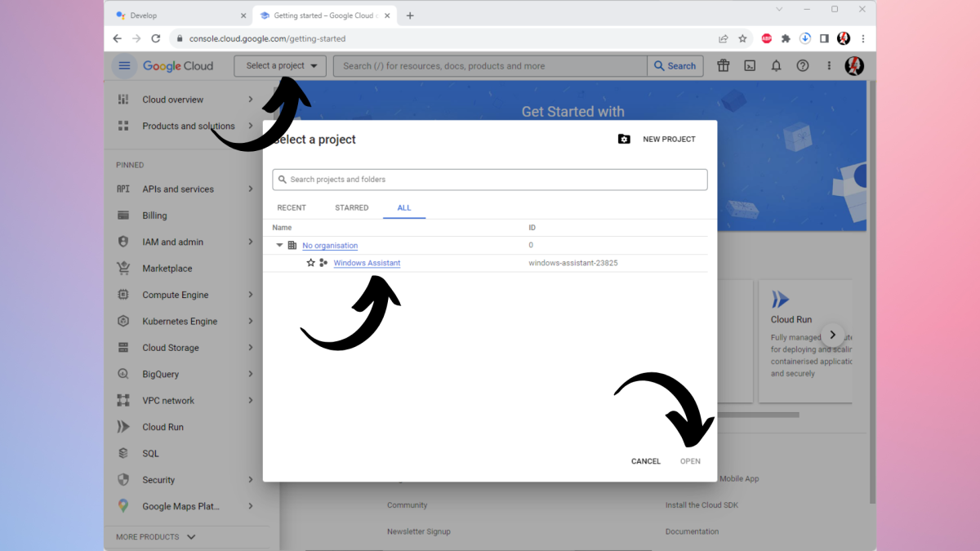980x551 pixels.
Task: Click the Security shield icon
Action: click(123, 480)
